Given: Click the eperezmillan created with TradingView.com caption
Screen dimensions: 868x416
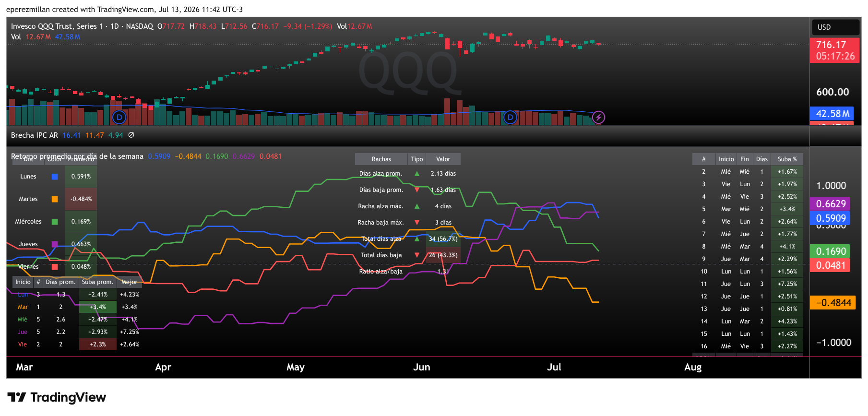Looking at the screenshot, I should click(125, 10).
